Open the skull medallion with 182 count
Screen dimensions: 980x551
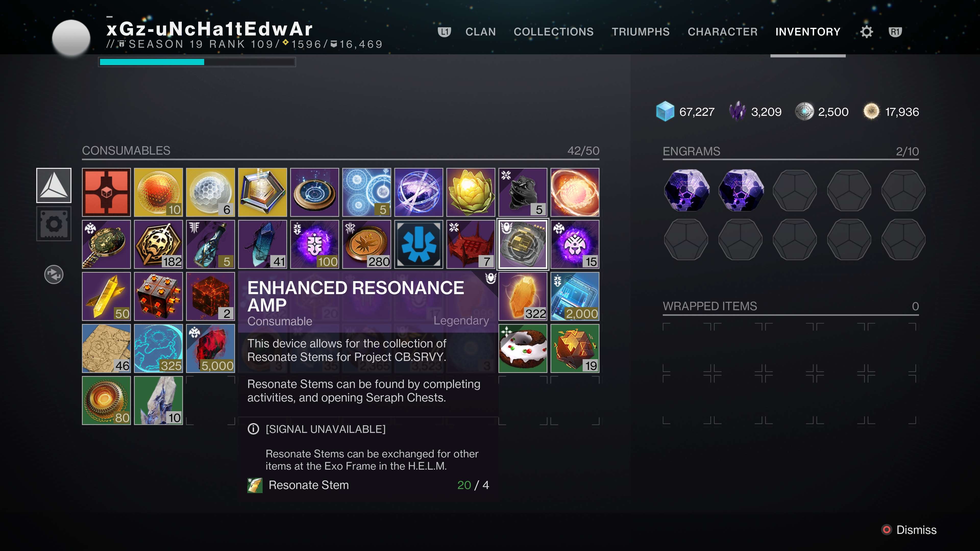coord(158,244)
